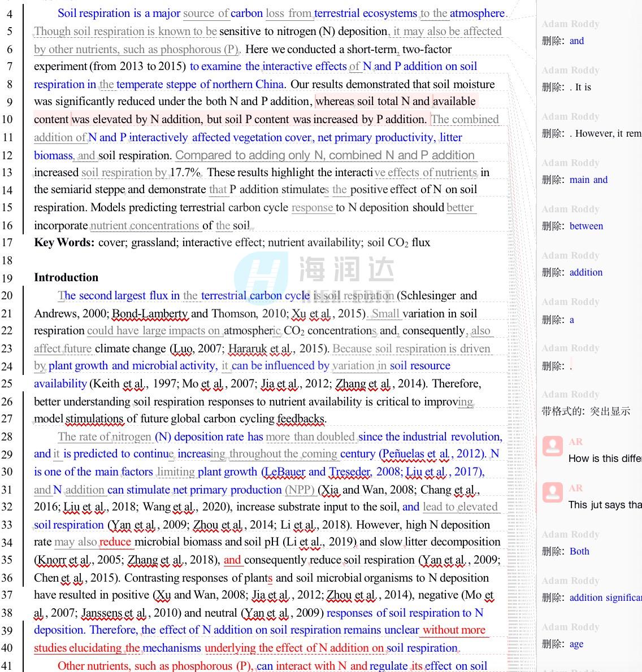The width and height of the screenshot is (642, 672).
Task: Click the underlined word 'feedbacks' on line 27
Action: (x=301, y=418)
